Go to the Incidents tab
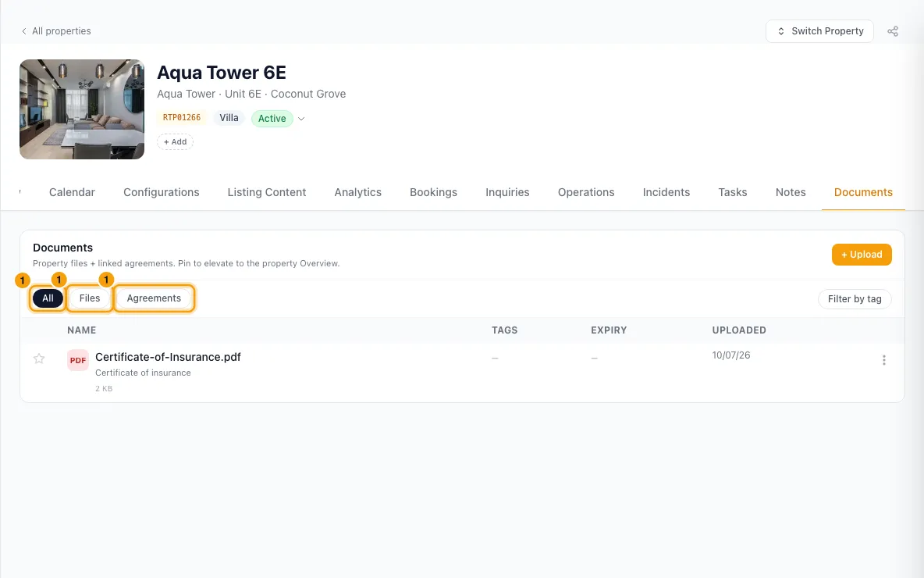The width and height of the screenshot is (924, 578). (x=666, y=192)
